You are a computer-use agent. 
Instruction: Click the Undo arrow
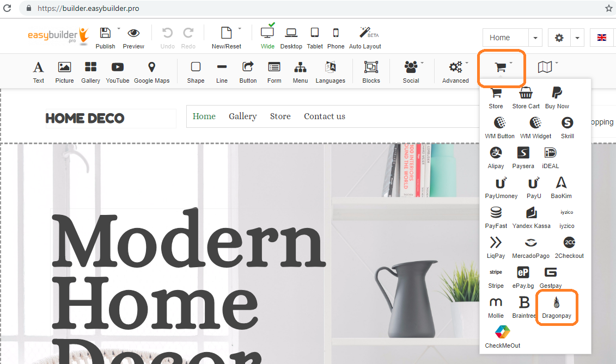coord(167,33)
